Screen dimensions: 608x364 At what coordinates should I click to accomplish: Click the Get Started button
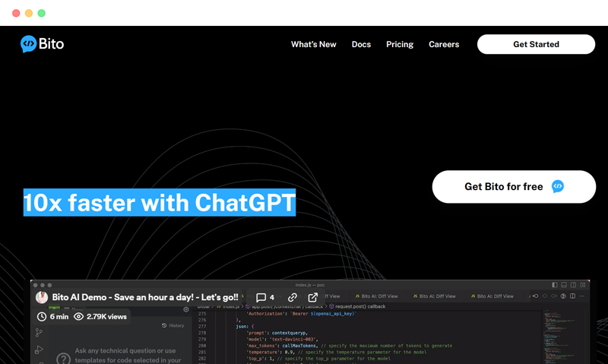coord(536,44)
